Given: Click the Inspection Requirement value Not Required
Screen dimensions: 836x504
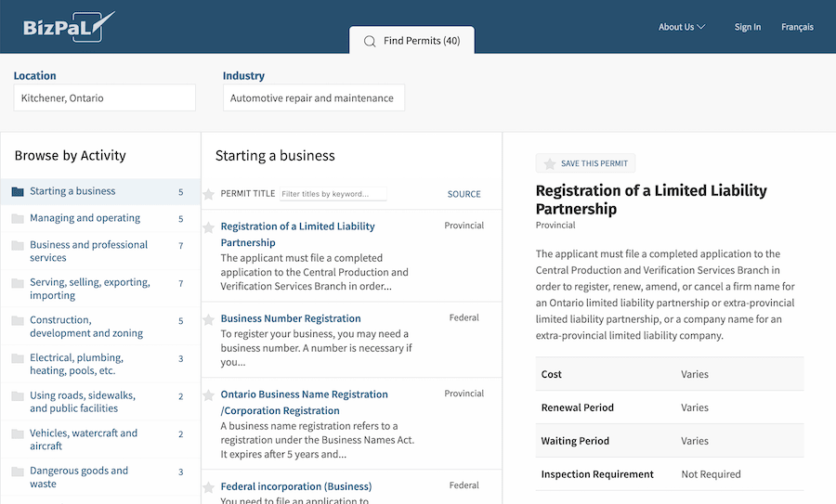Looking at the screenshot, I should [x=711, y=474].
